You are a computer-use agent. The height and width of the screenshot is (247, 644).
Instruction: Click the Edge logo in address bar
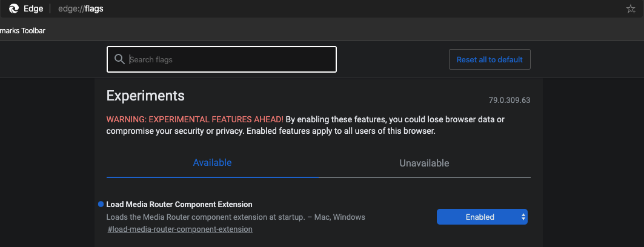coord(14,8)
